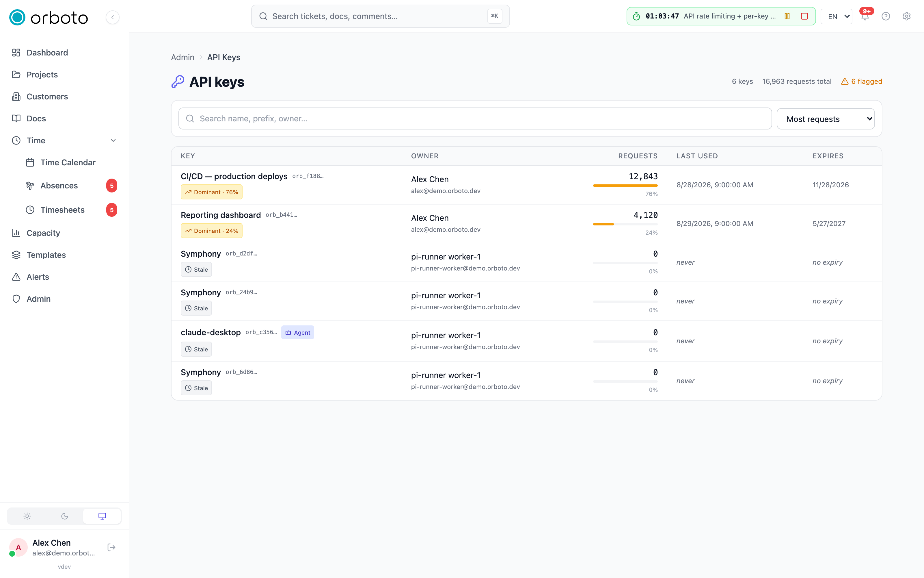Image resolution: width=924 pixels, height=578 pixels.
Task: Open settings gear
Action: [x=906, y=16]
